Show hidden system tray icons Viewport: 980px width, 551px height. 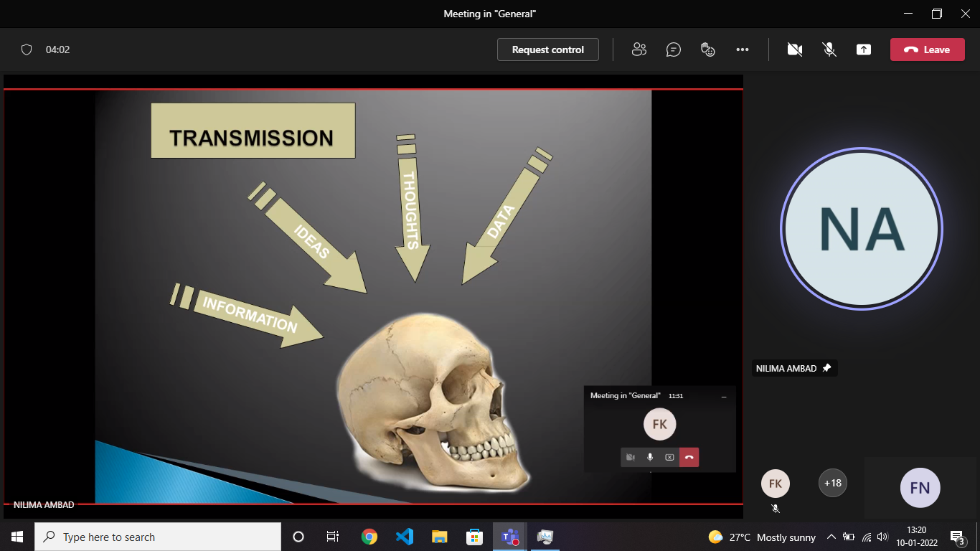pos(831,537)
